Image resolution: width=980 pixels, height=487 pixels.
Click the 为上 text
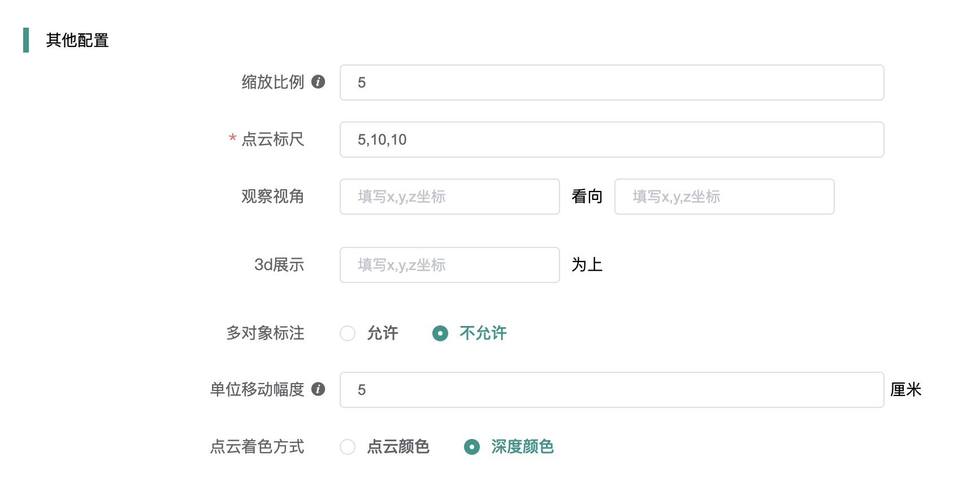(x=587, y=265)
